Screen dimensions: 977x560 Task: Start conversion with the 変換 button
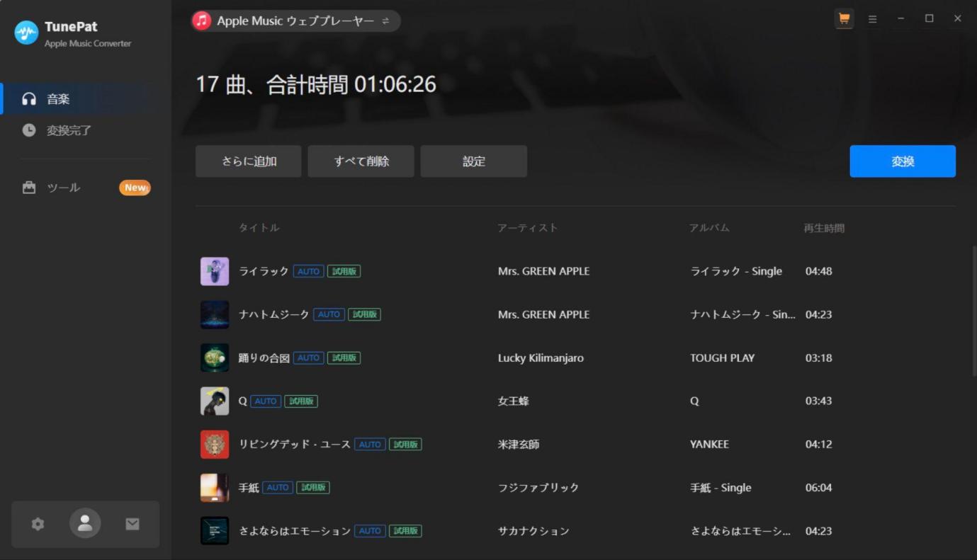point(903,161)
